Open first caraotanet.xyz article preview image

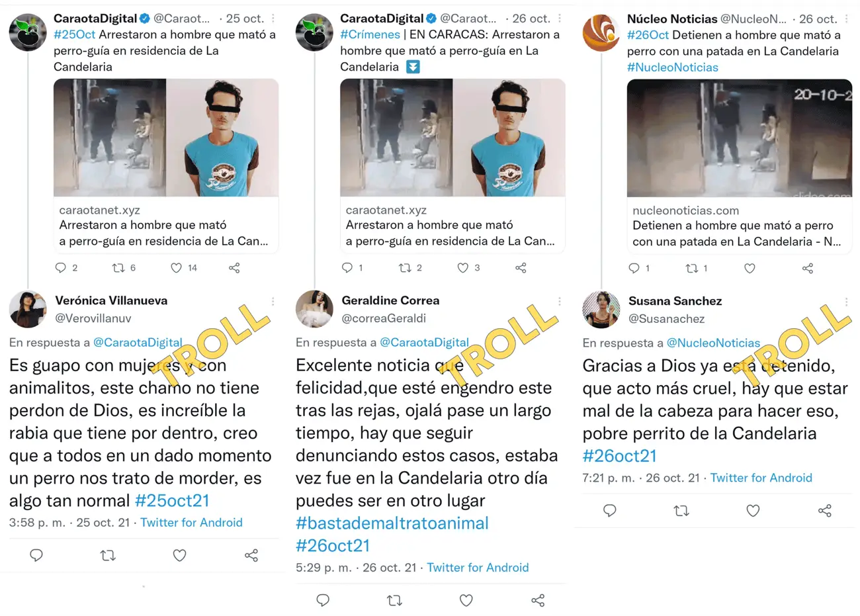[x=166, y=138]
